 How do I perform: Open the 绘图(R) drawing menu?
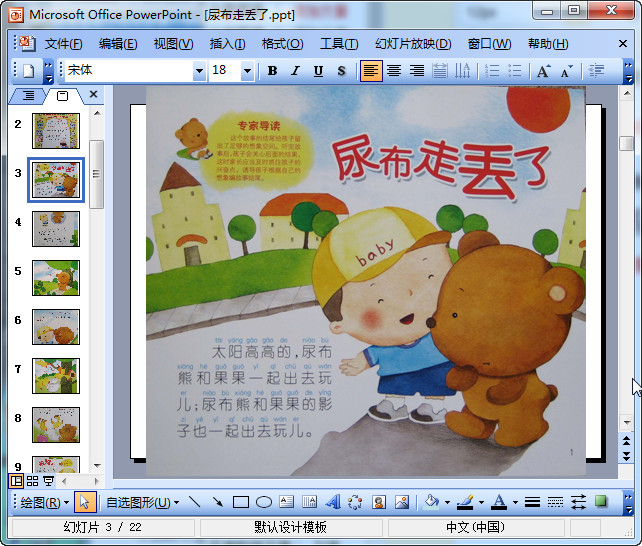45,502
